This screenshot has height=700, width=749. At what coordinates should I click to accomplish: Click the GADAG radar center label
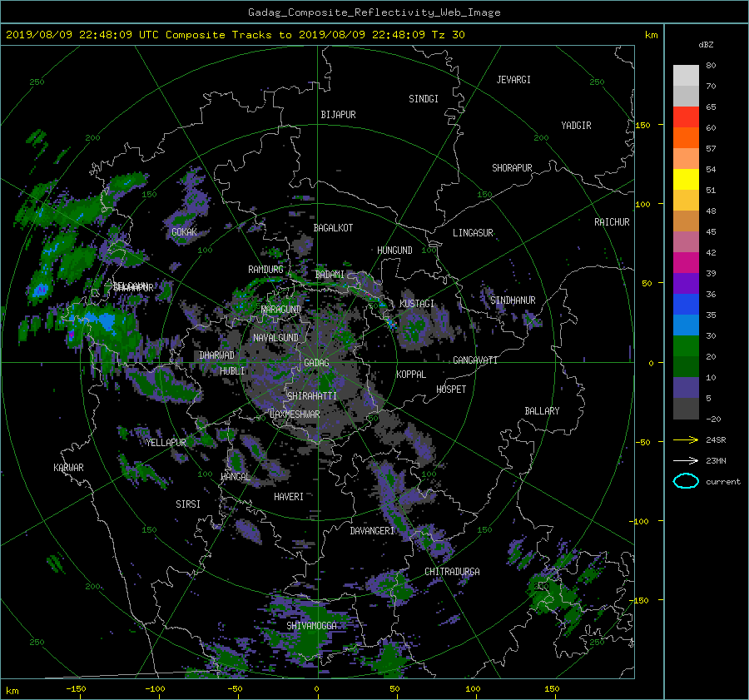tap(316, 363)
